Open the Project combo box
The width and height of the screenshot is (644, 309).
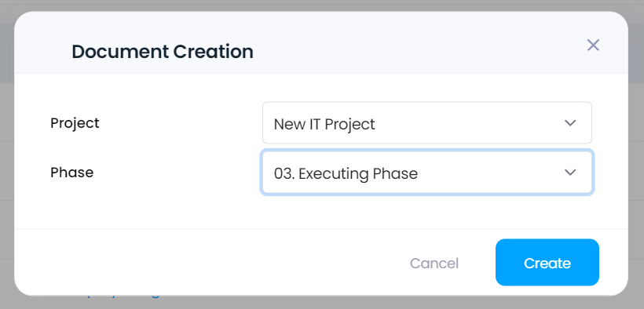click(x=427, y=122)
